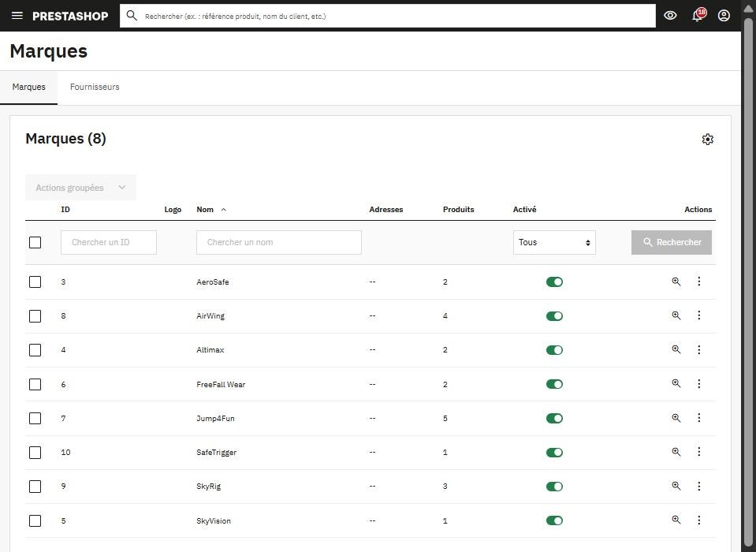Open more actions menu for AeroSafe
756x552 pixels.
(699, 281)
